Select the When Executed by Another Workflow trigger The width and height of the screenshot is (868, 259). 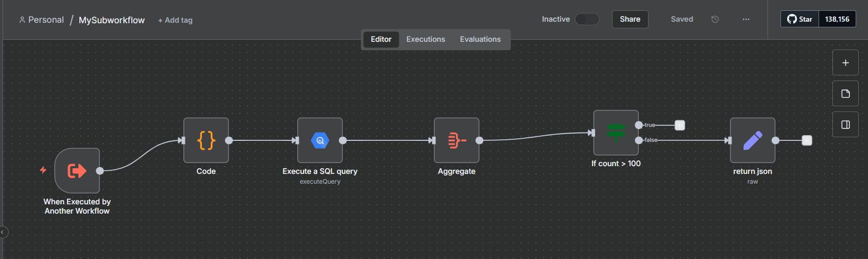77,171
